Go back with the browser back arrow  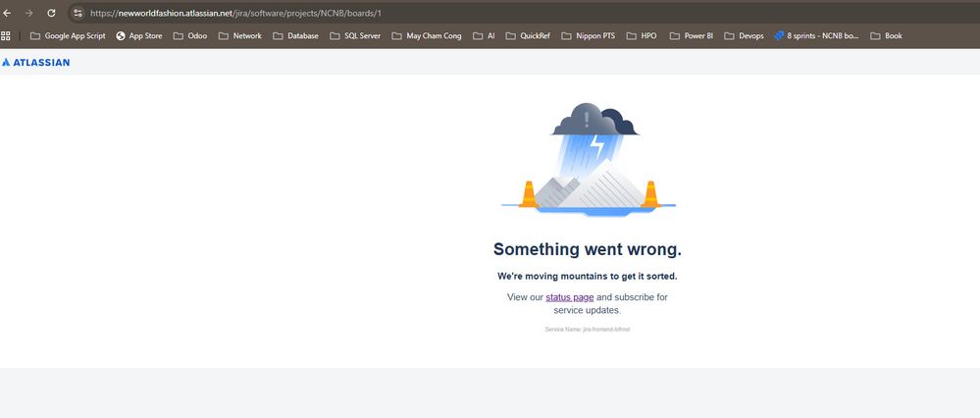(8, 13)
